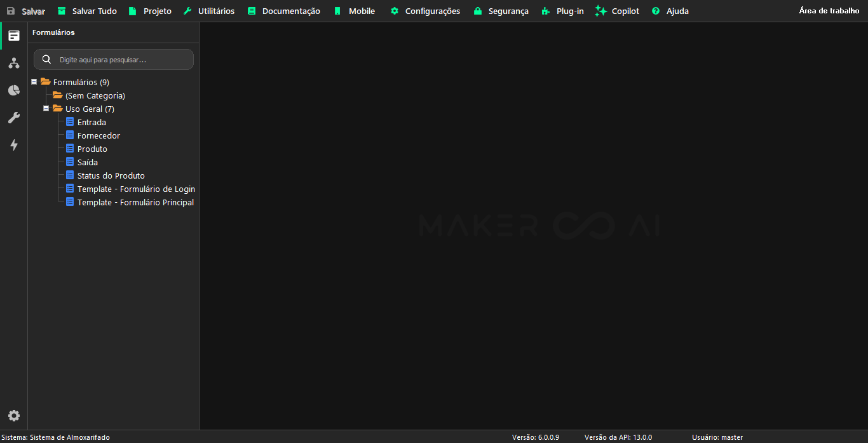Screen dimensions: 868x443
Task: Open settings gear at sidebar bottom
Action: pos(14,416)
